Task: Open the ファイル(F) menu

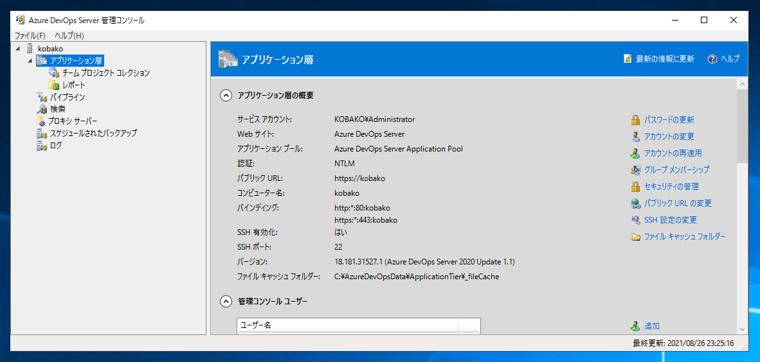Action: (x=30, y=36)
